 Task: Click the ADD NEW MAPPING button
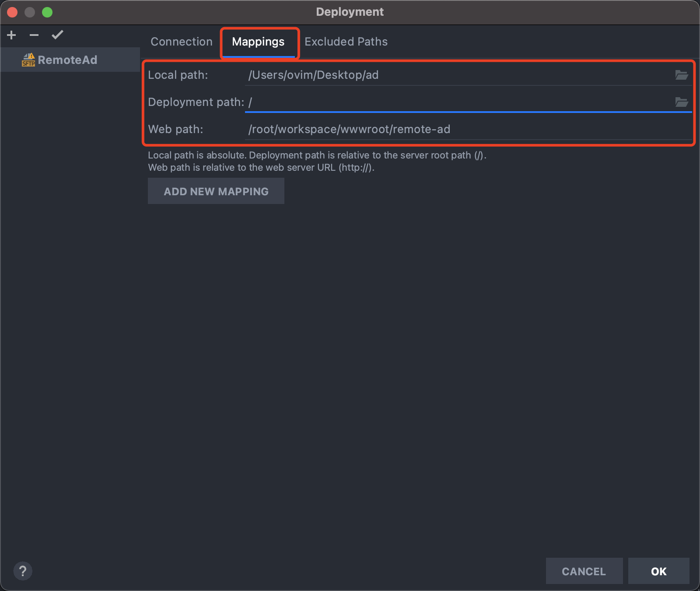click(216, 191)
